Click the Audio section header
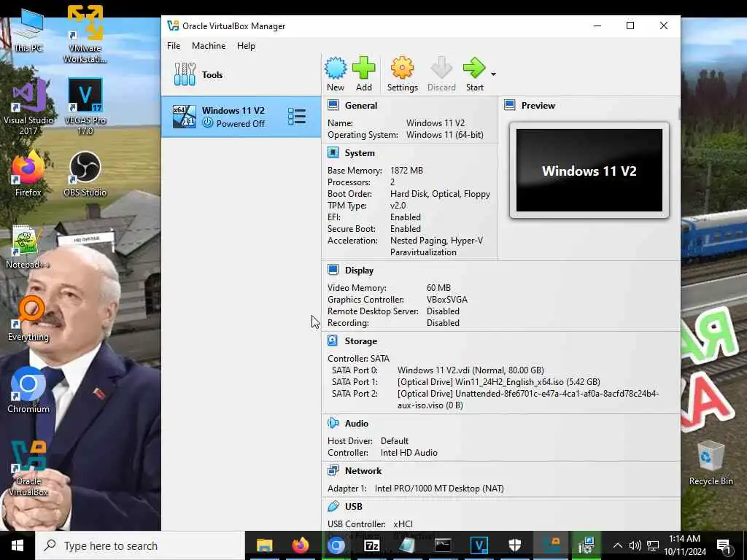This screenshot has height=560, width=747. [x=356, y=424]
